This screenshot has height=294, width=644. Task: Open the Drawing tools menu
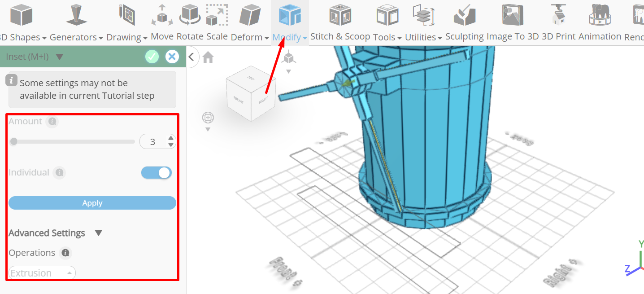[x=127, y=22]
